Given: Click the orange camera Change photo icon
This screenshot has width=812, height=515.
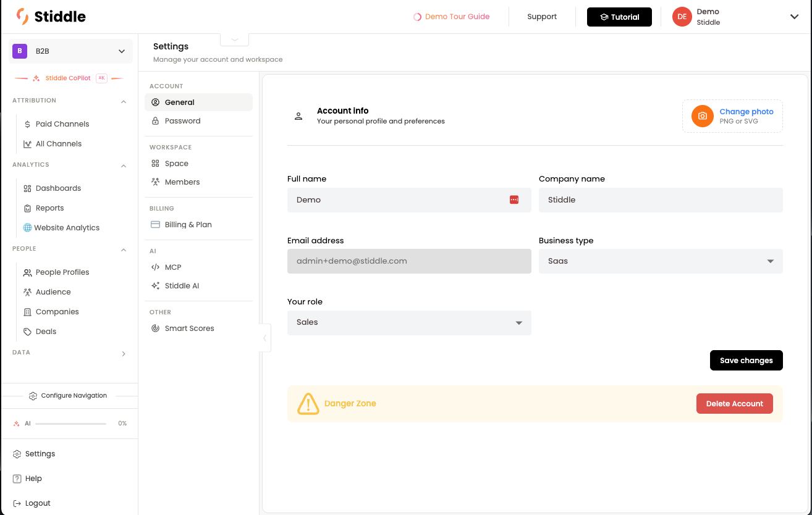Looking at the screenshot, I should tap(703, 116).
